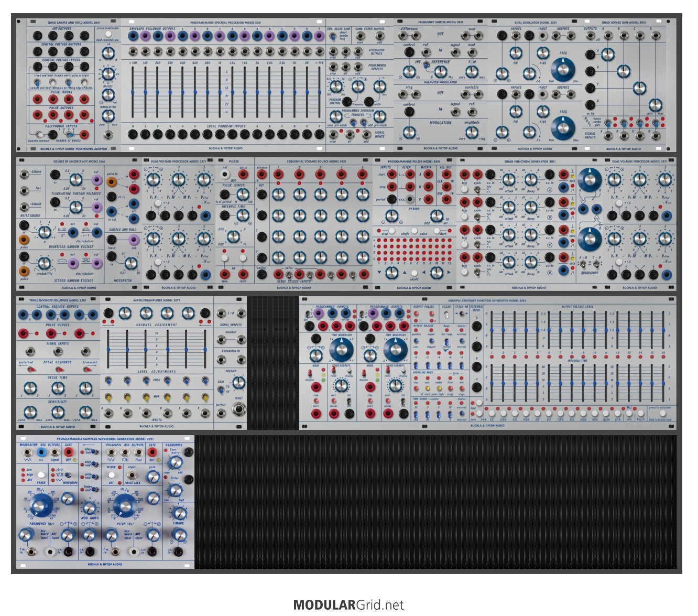Adjust knob D on the Quad Lopass Gate

tap(655, 104)
